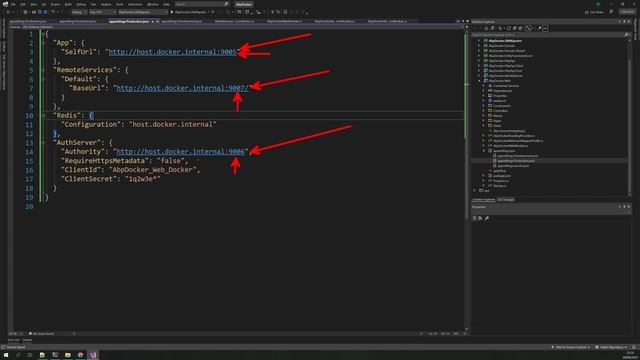Pin the active appsettings.Production.json tab
640x360 pixels.
(153, 21)
